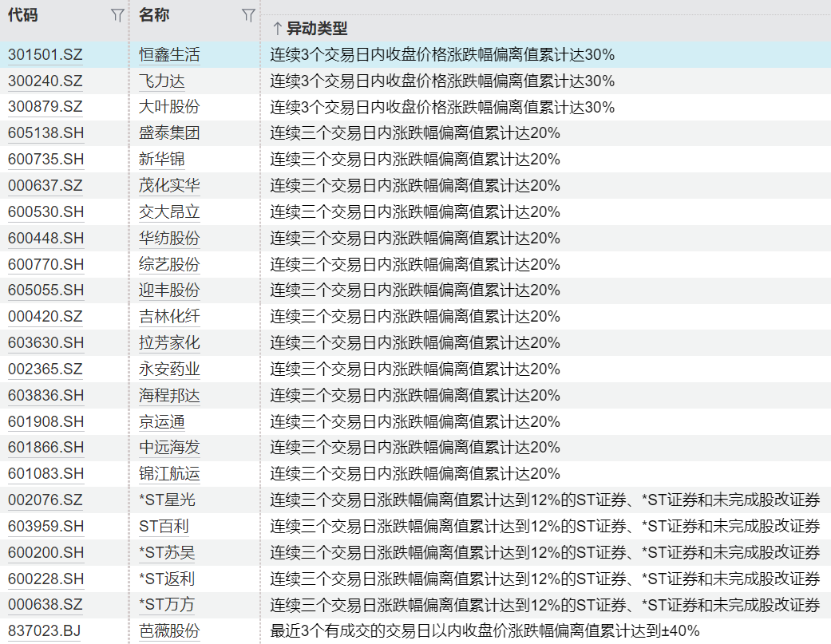Open stock code 601866.SH link
The image size is (831, 644).
point(46,448)
